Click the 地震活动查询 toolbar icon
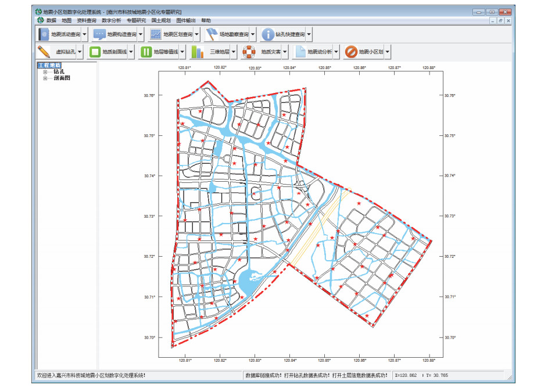Screen dimensions: 555x392 pos(44,35)
